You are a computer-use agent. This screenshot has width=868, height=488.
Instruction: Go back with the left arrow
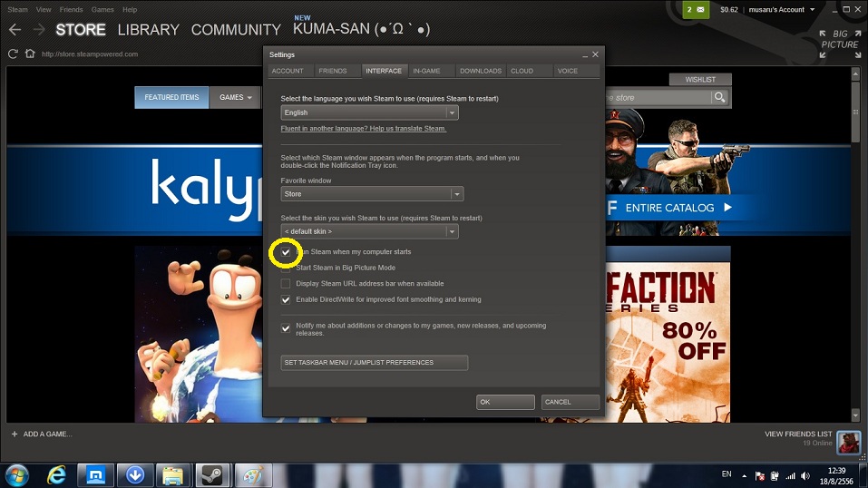(x=15, y=30)
